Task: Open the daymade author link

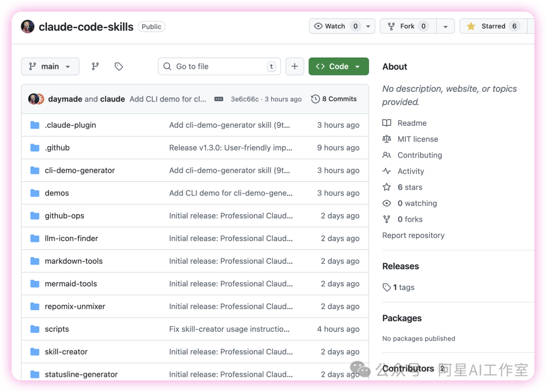Action: (x=65, y=99)
